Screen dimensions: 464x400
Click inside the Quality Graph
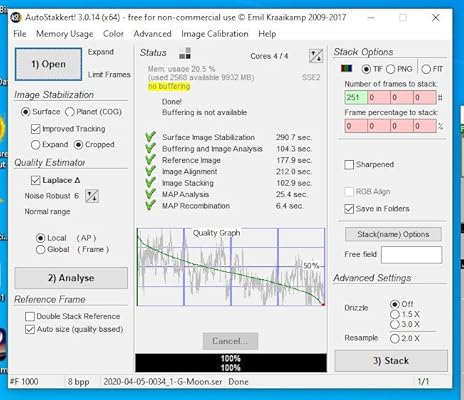(231, 267)
